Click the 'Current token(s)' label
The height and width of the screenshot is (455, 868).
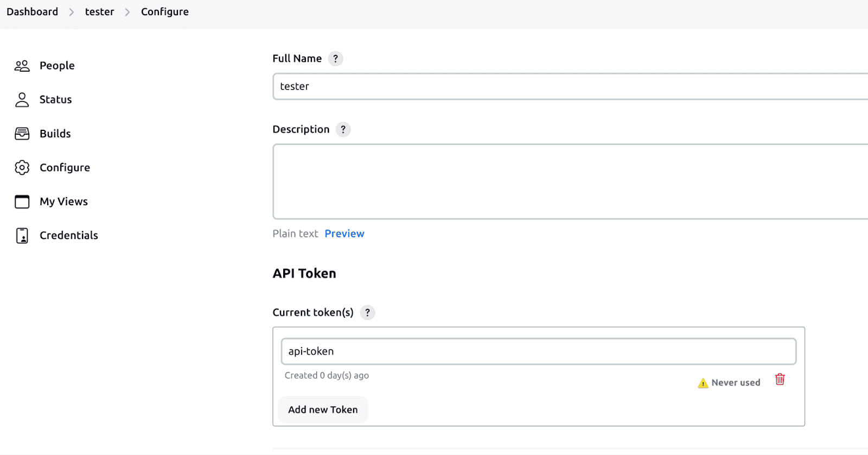tap(313, 312)
